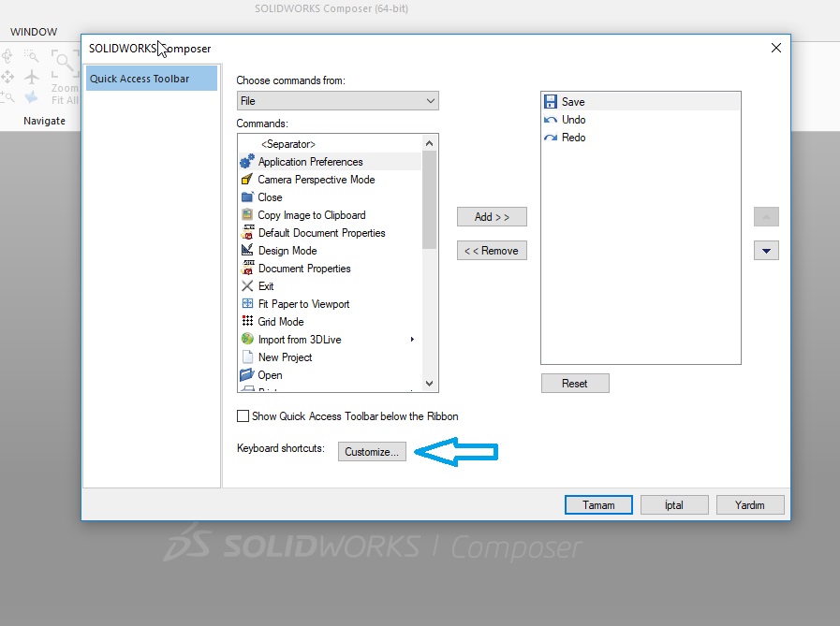The image size is (840, 626).
Task: Select the Undo arrow icon
Action: click(x=551, y=120)
